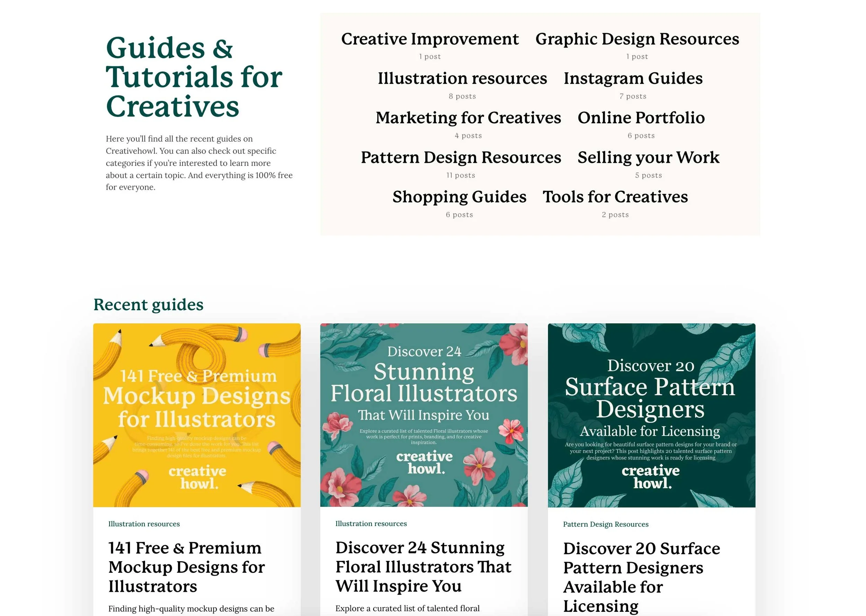Open the Creative Improvement category
This screenshot has width=866, height=616.
pyautogui.click(x=430, y=39)
